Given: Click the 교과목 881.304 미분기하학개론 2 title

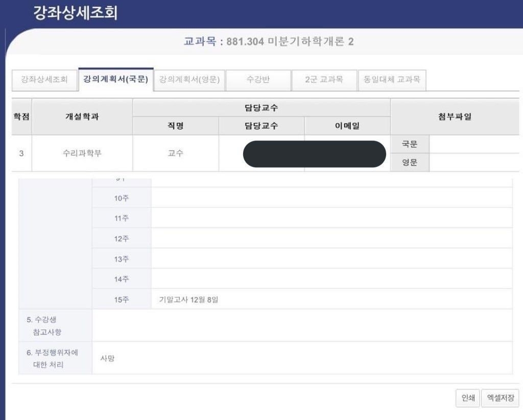Looking at the screenshot, I should pyautogui.click(x=269, y=41).
